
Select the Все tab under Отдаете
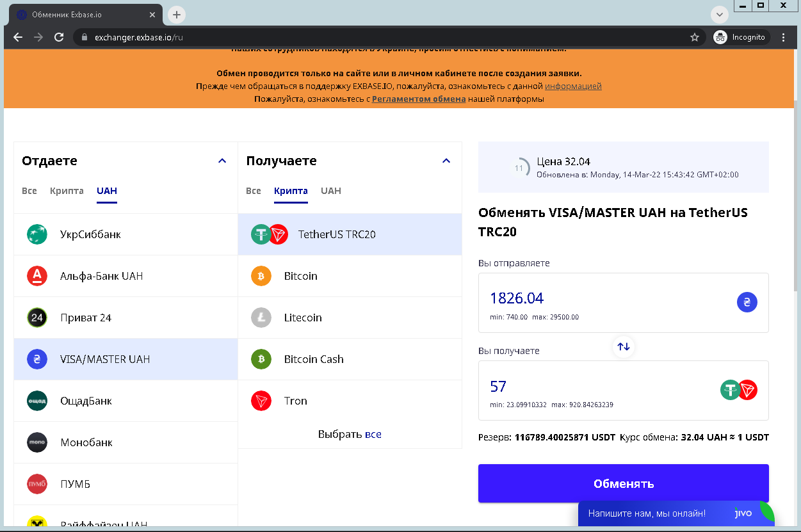pos(29,191)
